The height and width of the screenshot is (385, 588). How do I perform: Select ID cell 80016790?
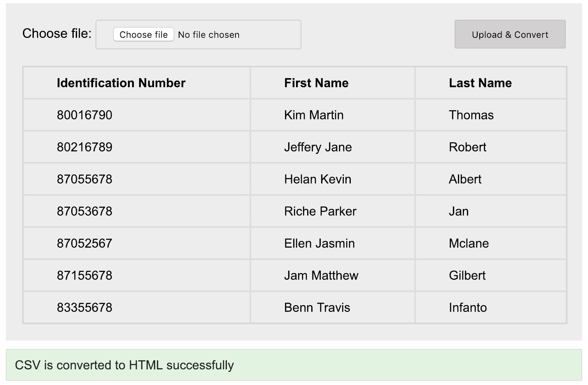pos(84,115)
